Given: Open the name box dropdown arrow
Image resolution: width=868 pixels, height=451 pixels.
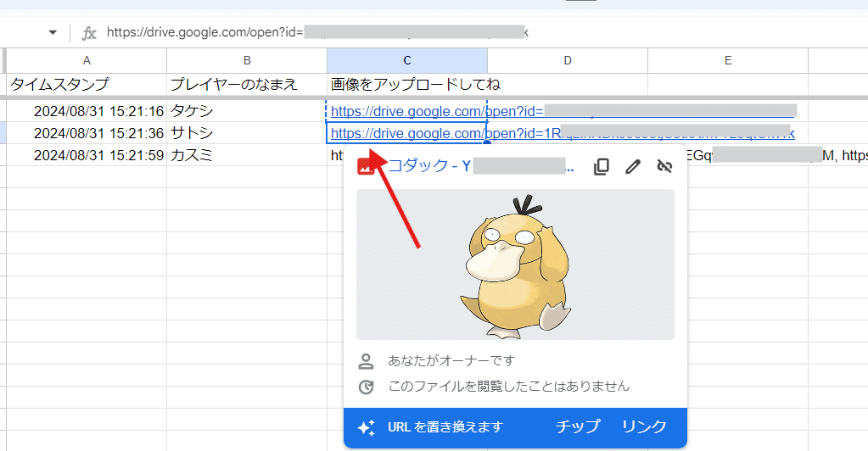Looking at the screenshot, I should click(x=53, y=32).
